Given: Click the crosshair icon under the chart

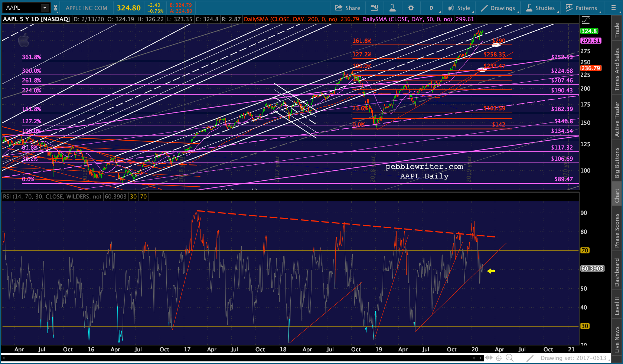Looking at the screenshot, I should pyautogui.click(x=499, y=358).
